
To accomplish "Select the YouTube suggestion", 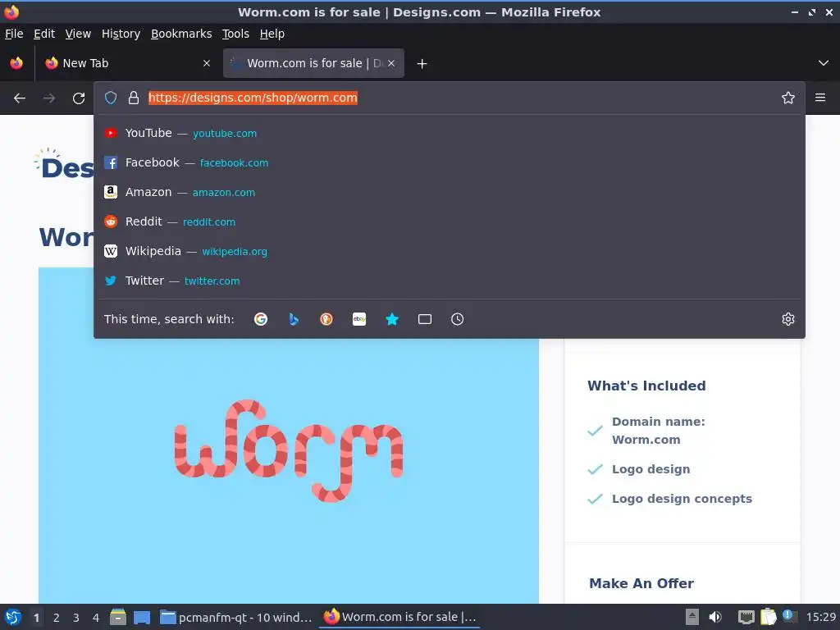I will tap(449, 134).
